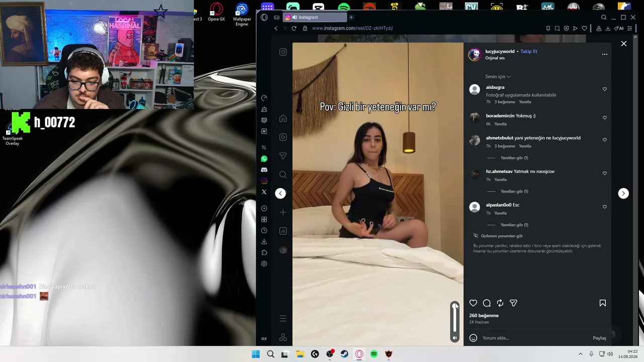Go to next reel arrow
The height and width of the screenshot is (362, 644).
tap(623, 194)
